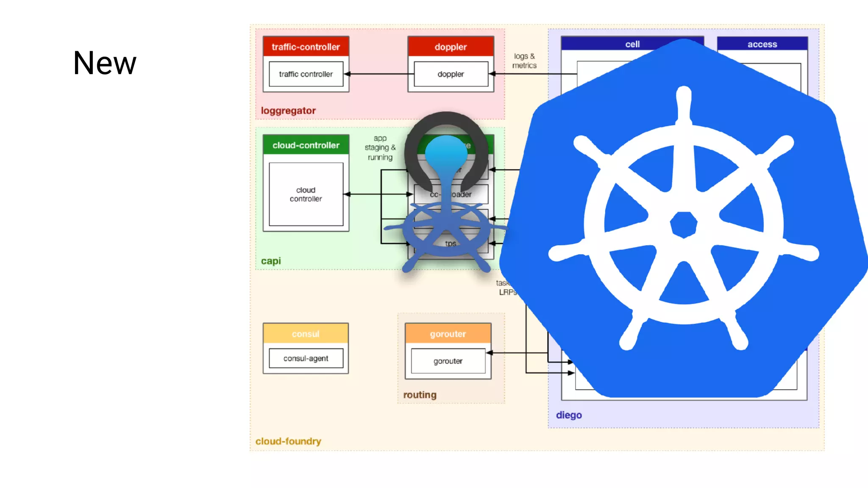Click the cloud-foundry label text
Image resolution: width=868 pixels, height=488 pixels.
click(288, 441)
